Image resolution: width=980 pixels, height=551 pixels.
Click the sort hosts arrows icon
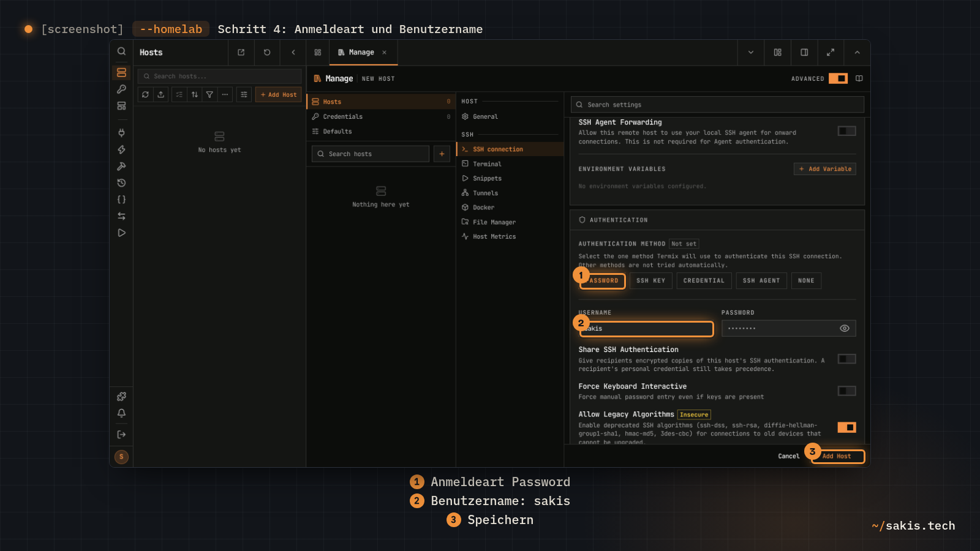coord(195,95)
